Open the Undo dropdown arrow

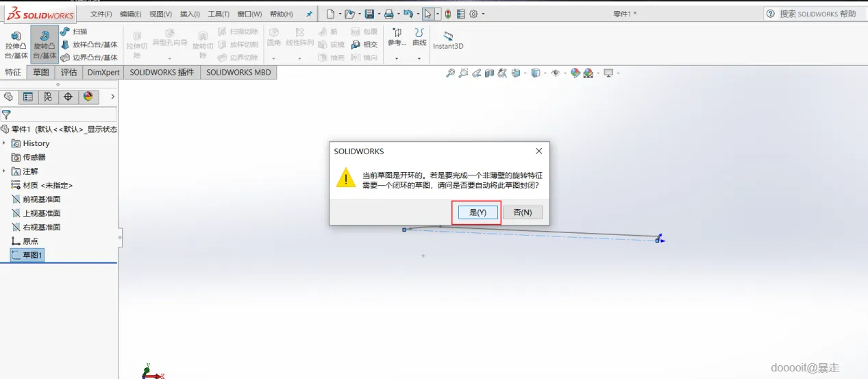417,14
